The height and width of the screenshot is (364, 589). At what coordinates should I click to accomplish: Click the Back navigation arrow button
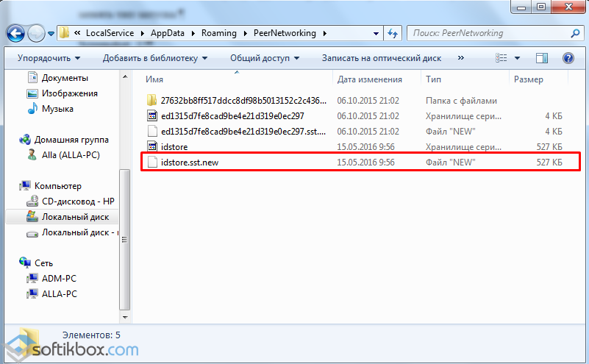click(x=16, y=33)
